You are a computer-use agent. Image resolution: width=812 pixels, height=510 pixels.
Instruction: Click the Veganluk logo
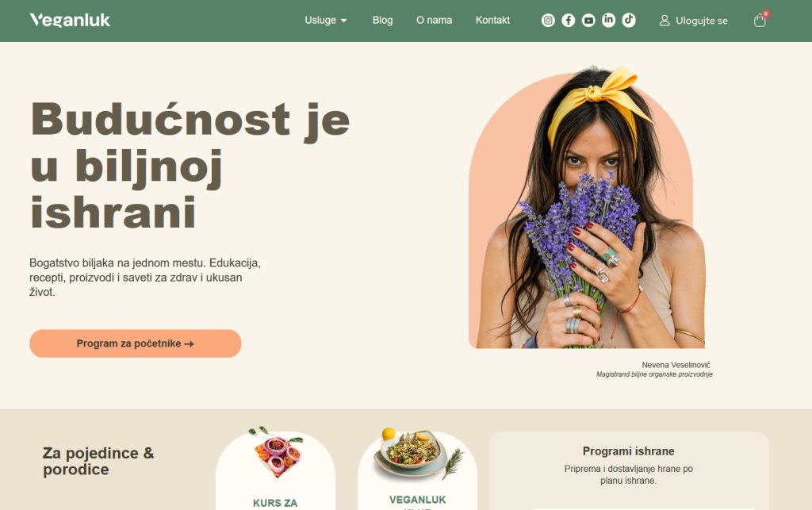[70, 20]
